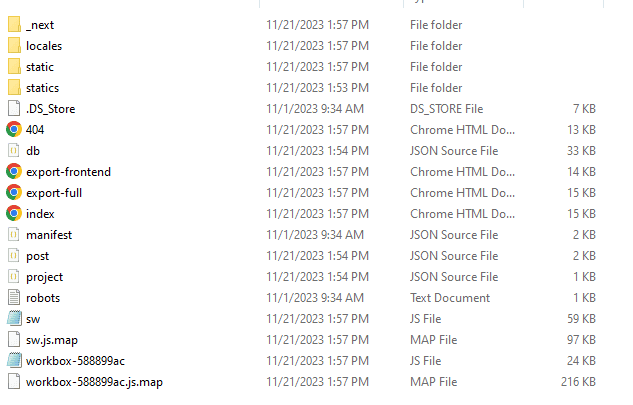Click the Chrome icon next to 404
Viewport: 633px width, 405px height.
(x=14, y=129)
